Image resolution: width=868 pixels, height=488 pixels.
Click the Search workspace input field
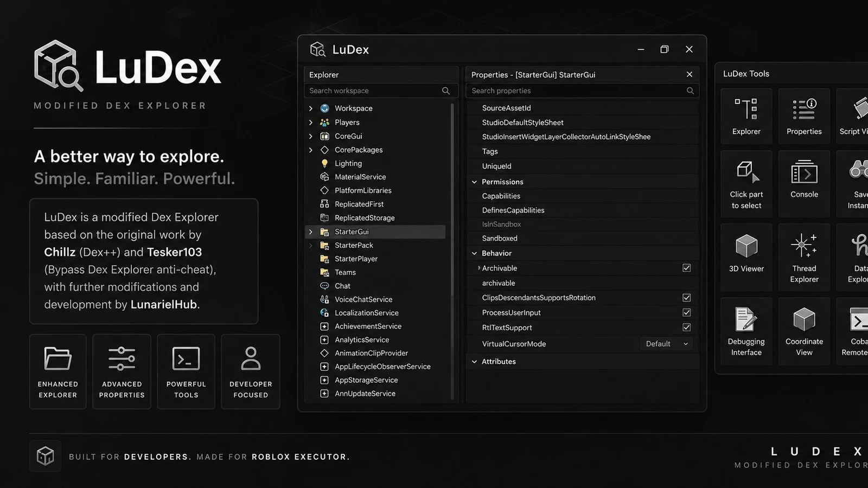point(381,91)
